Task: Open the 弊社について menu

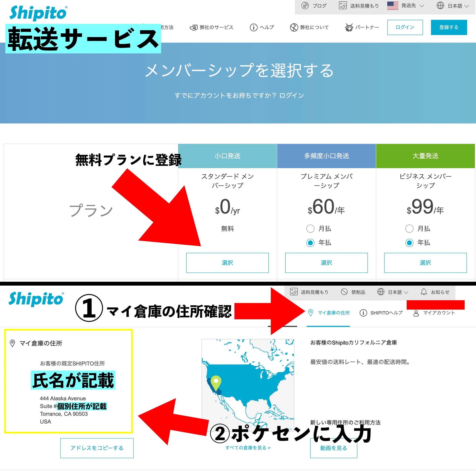Action: point(314,27)
